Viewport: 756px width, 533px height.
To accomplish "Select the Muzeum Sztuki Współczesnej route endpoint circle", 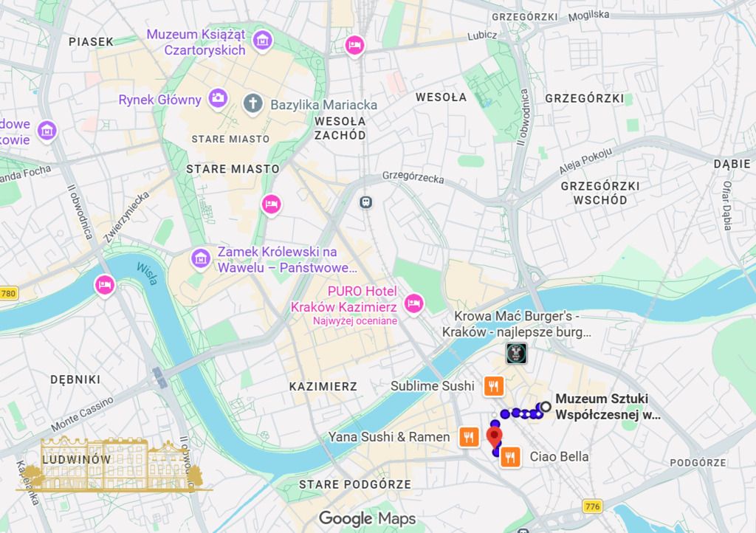I will pos(546,407).
